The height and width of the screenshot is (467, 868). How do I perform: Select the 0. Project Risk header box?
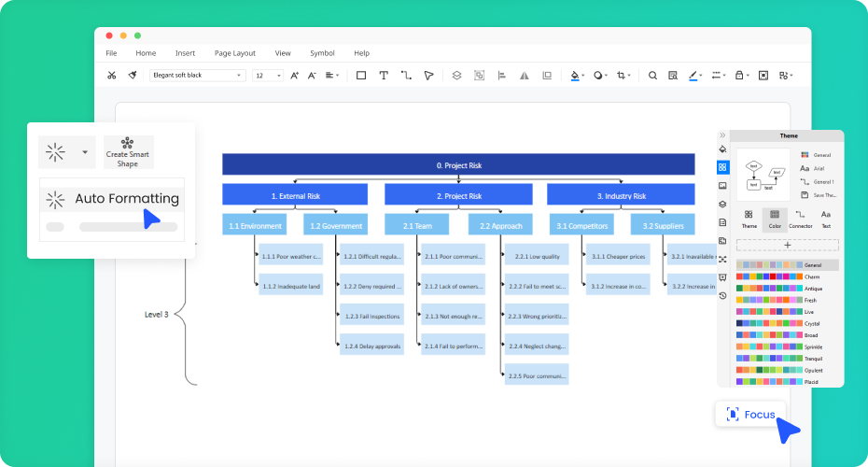[458, 164]
